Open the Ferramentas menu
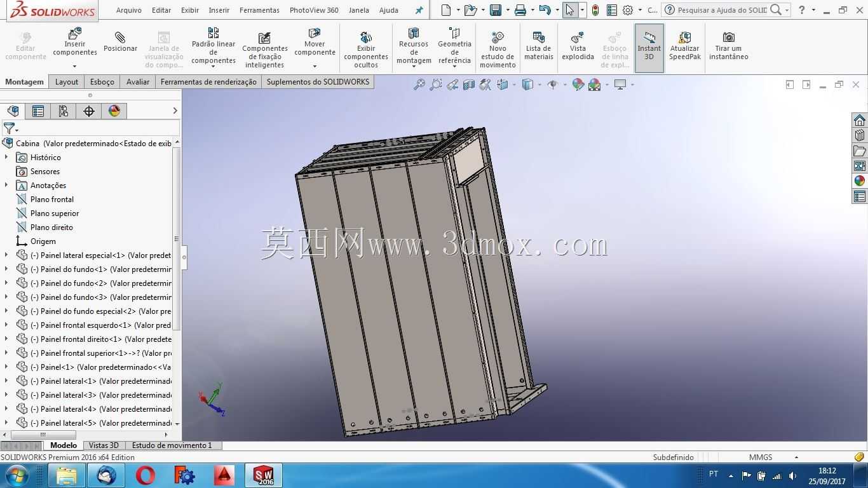This screenshot has height=488, width=868. [259, 10]
